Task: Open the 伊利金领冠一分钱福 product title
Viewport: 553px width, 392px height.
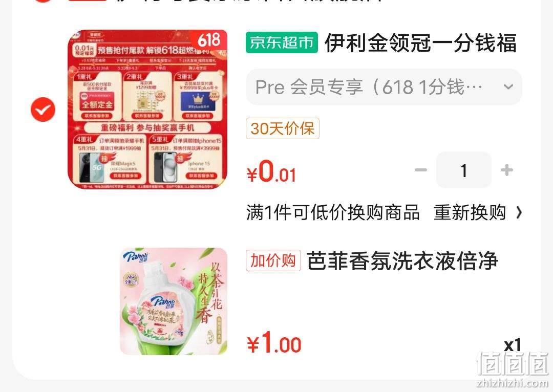Action: (x=420, y=43)
